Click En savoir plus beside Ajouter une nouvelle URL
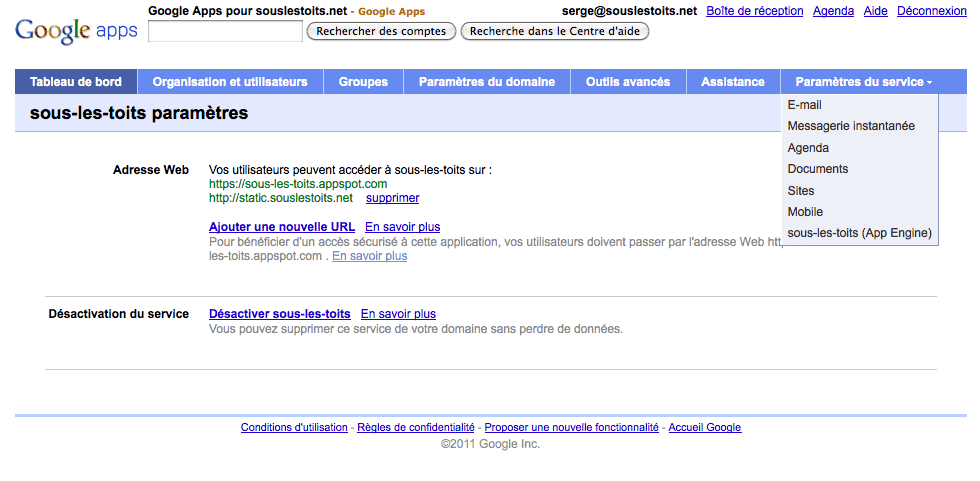 pyautogui.click(x=402, y=227)
